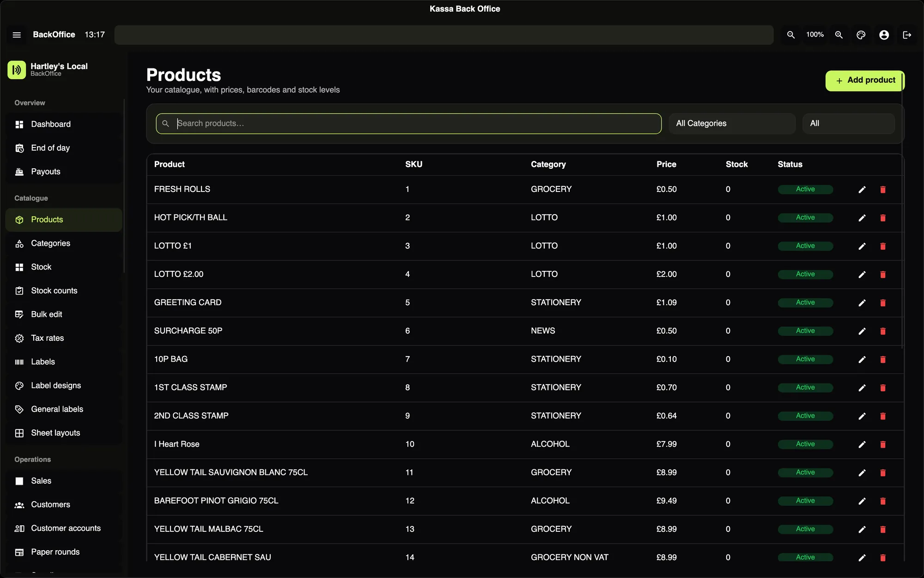The height and width of the screenshot is (578, 924).
Task: Click the SKU column header
Action: click(413, 164)
